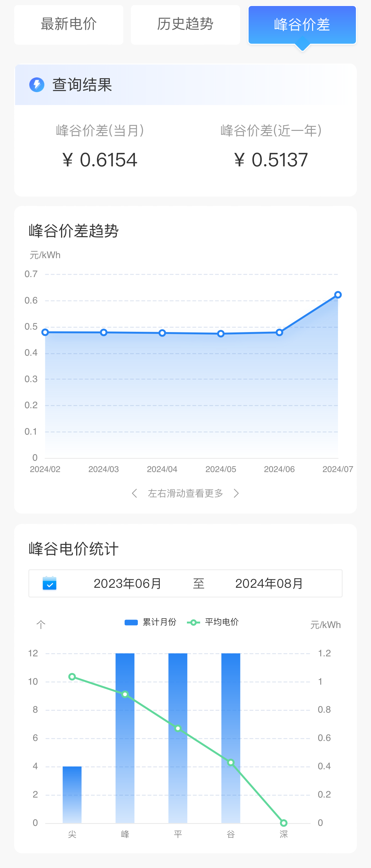The image size is (371, 868).
Task: Click the 2024/05 data point on trend line
Action: (221, 334)
